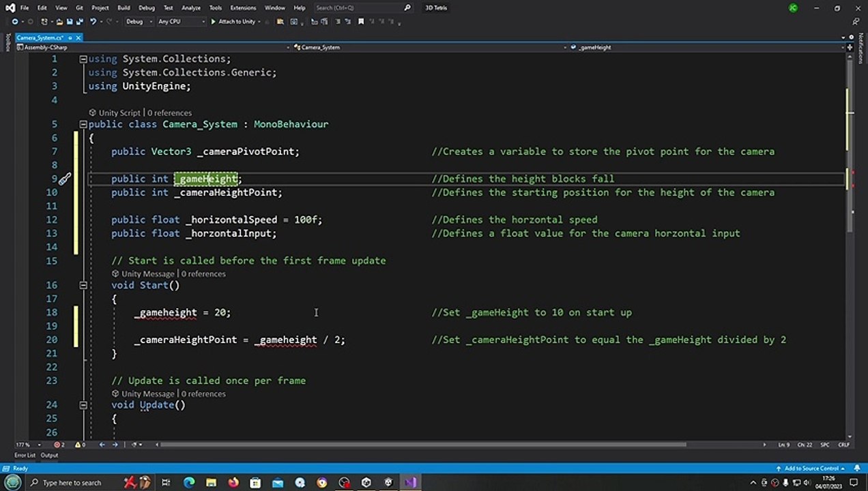
Task: Open Microsoft Edge from the taskbar
Action: 189,482
